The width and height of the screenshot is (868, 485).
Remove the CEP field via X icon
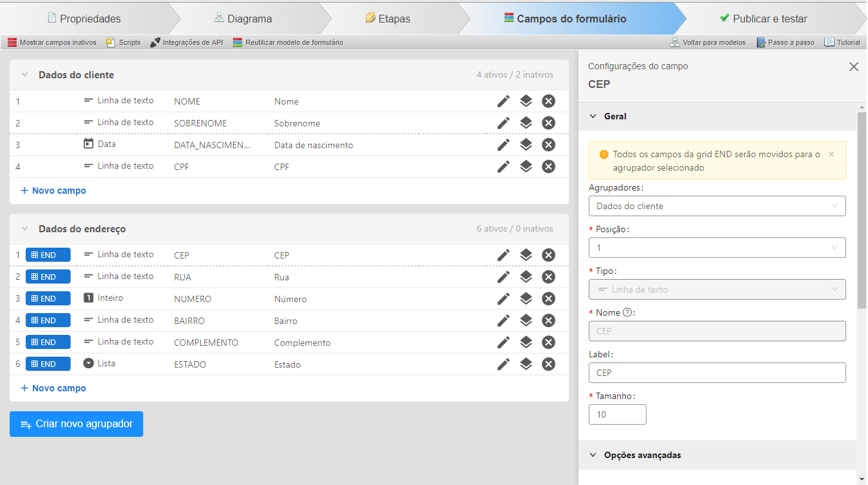point(548,255)
